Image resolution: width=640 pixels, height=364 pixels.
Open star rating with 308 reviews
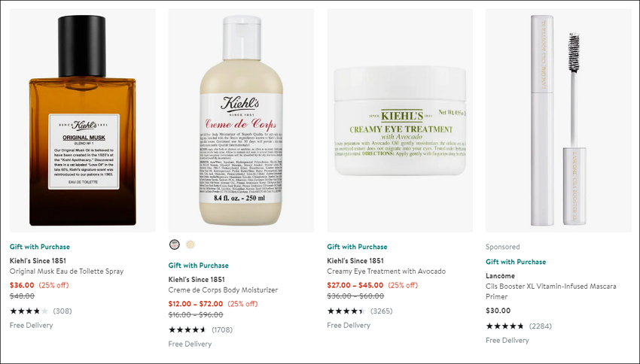coord(41,311)
